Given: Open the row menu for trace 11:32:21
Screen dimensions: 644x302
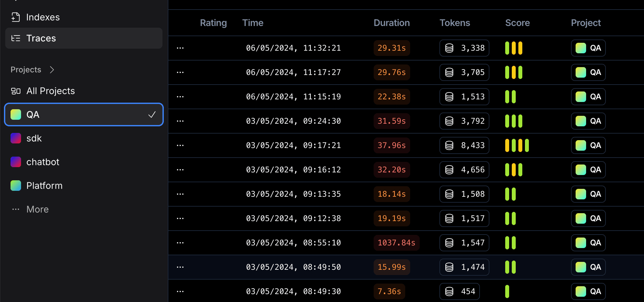Looking at the screenshot, I should pyautogui.click(x=180, y=48).
